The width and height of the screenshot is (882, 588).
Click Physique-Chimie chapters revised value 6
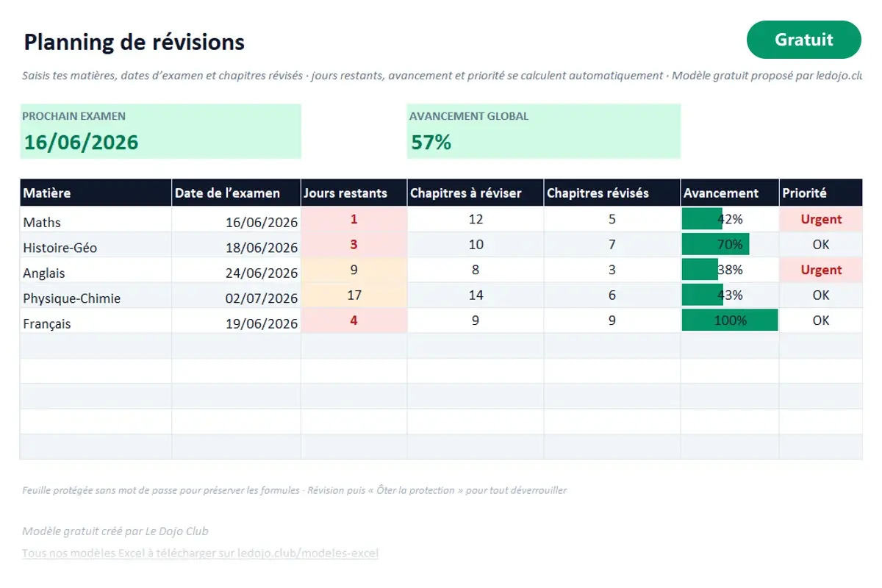point(612,296)
